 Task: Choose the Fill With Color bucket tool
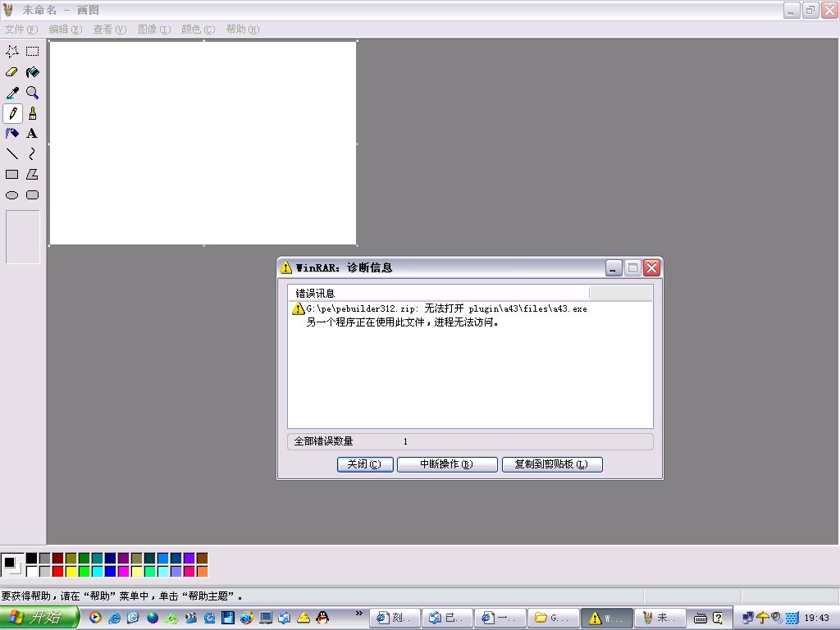(x=33, y=72)
